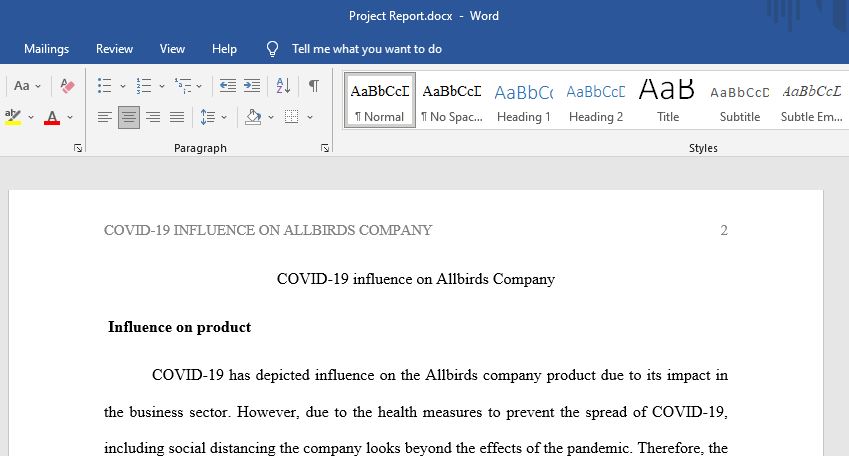Apply the No Spacing style

pos(452,100)
